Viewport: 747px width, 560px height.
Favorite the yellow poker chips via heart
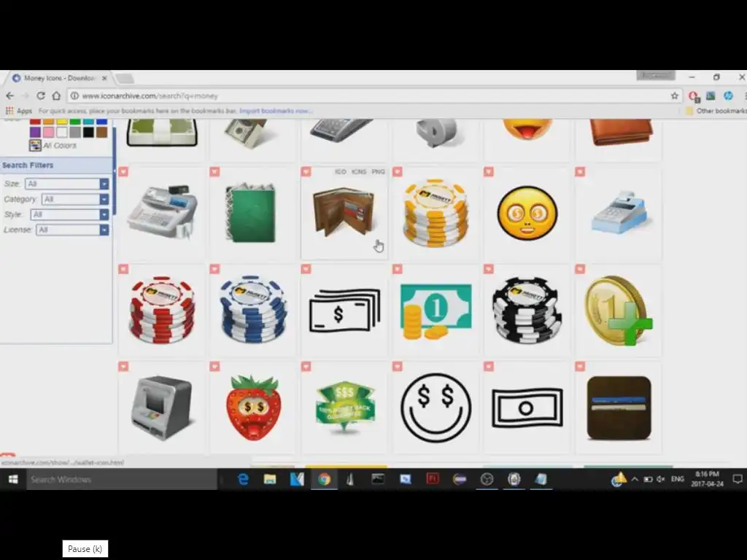point(398,172)
